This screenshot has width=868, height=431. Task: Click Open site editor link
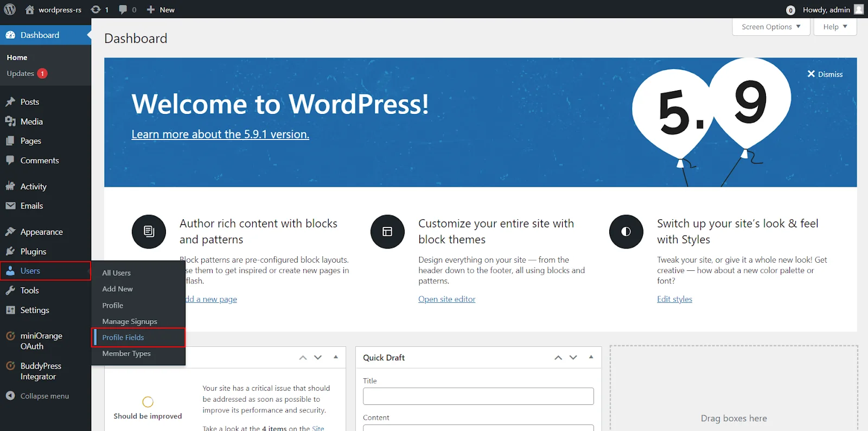(446, 299)
